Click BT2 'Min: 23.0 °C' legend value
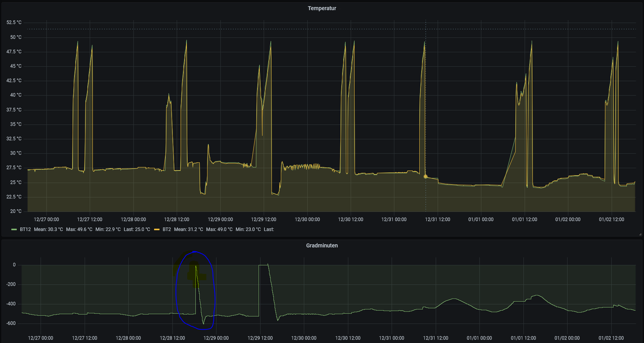The height and width of the screenshot is (343, 644). pos(248,229)
